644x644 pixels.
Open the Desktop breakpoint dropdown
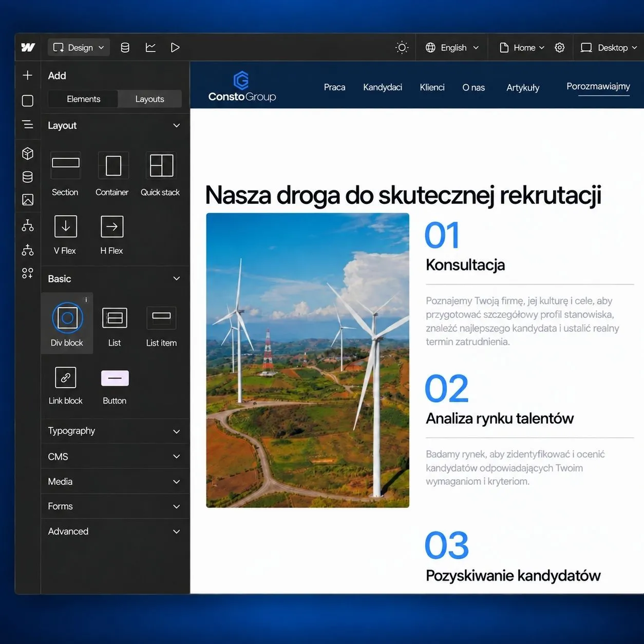[609, 47]
